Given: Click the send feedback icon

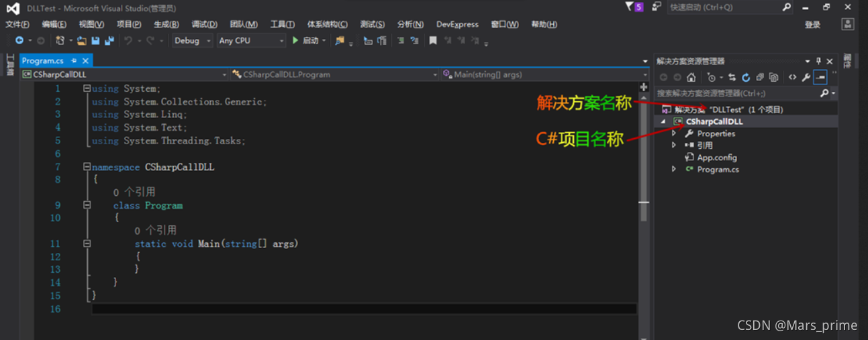Looking at the screenshot, I should point(657,7).
